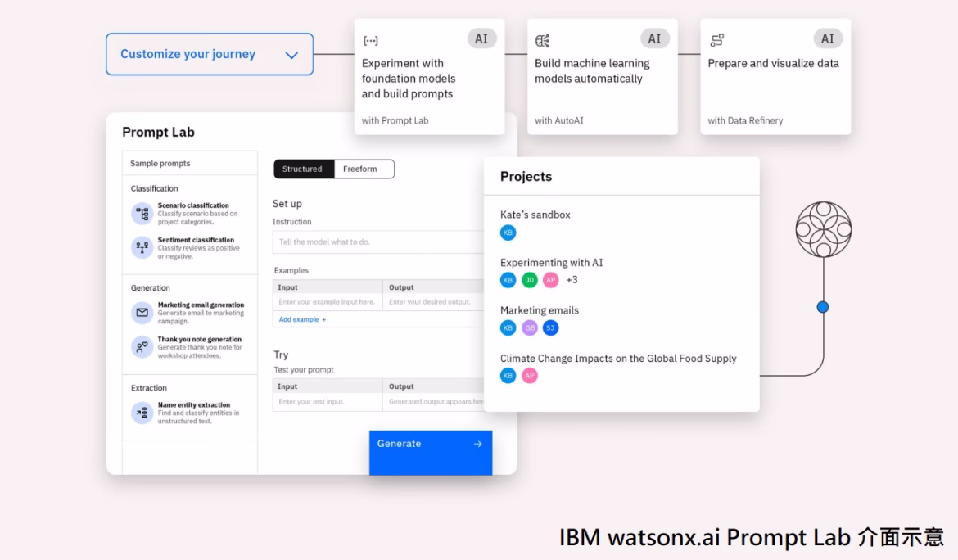Click the blue dot on the connector line
The image size is (958, 560).
[822, 307]
